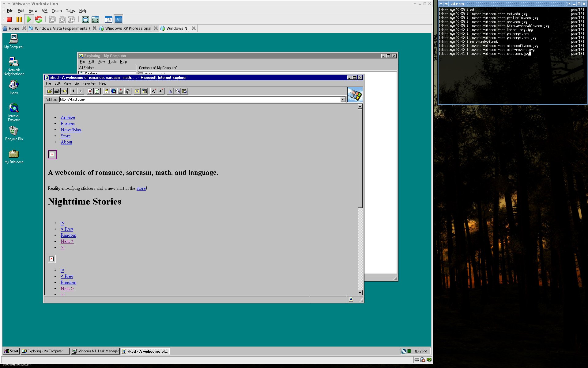
Task: Click the Paste clipboard icon in IE toolbar
Action: point(184,91)
